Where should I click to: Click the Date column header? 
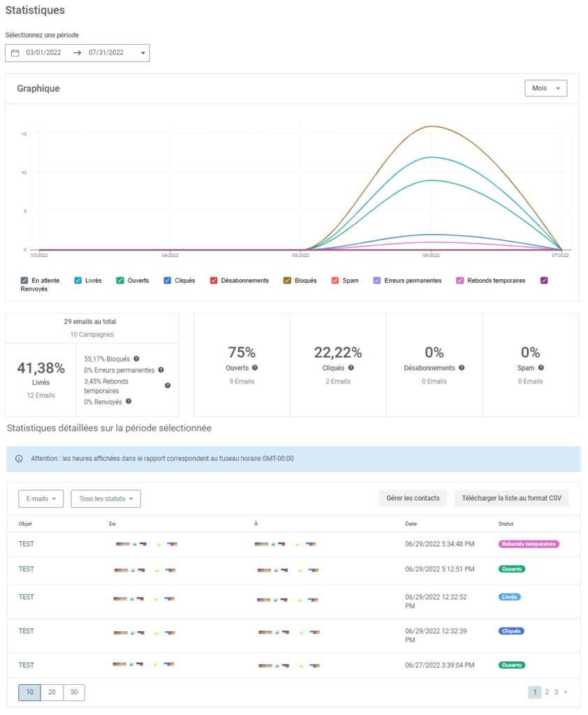click(x=411, y=524)
